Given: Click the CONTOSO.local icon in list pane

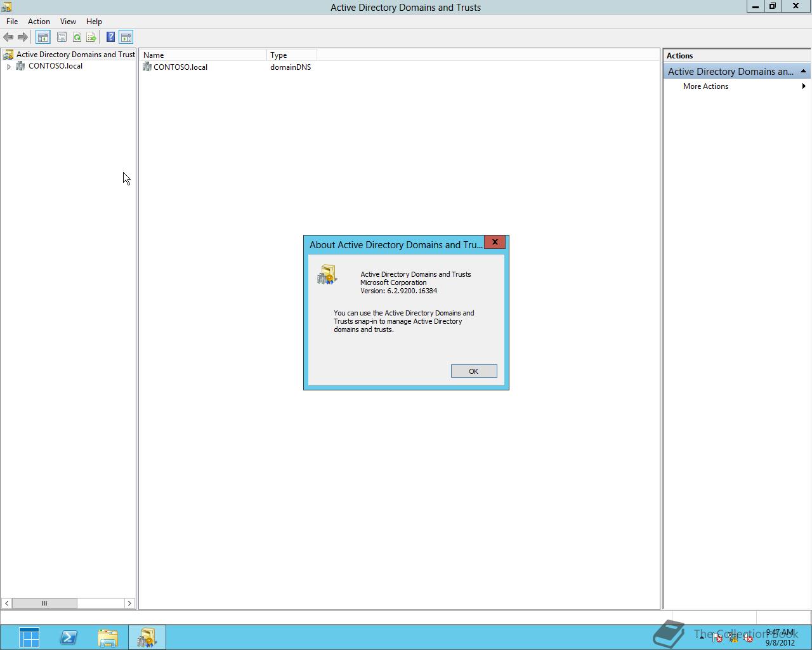Looking at the screenshot, I should tap(147, 67).
